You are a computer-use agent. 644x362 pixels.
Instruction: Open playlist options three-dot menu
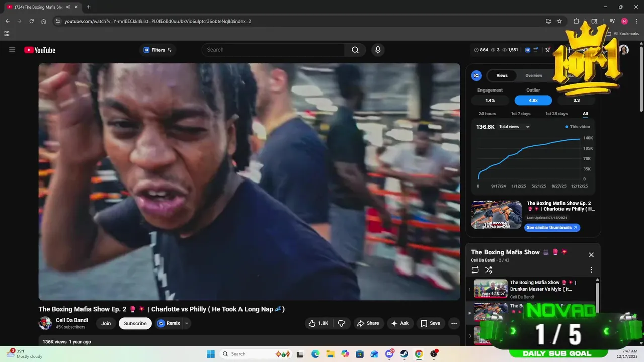tap(591, 270)
